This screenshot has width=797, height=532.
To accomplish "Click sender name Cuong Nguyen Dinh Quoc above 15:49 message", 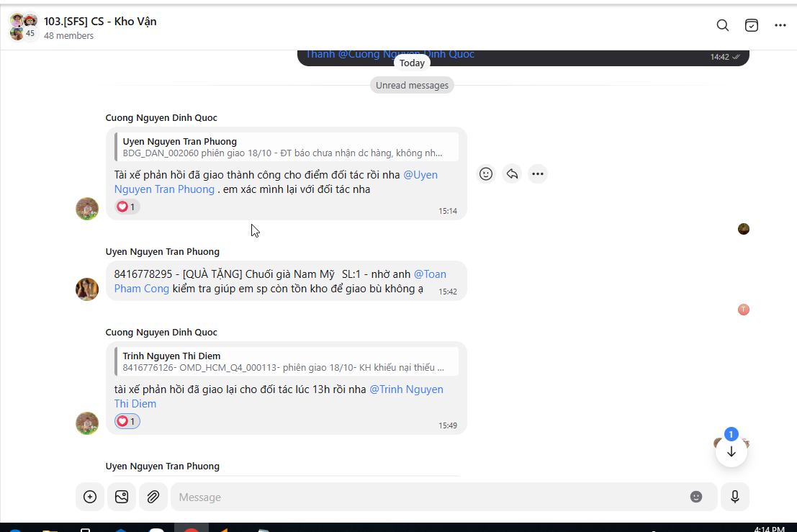I will click(161, 332).
